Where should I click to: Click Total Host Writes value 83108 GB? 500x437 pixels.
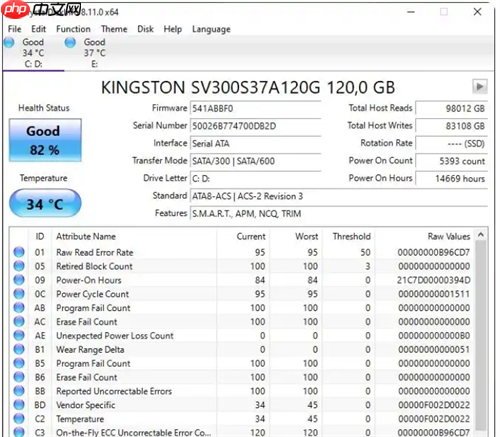452,126
